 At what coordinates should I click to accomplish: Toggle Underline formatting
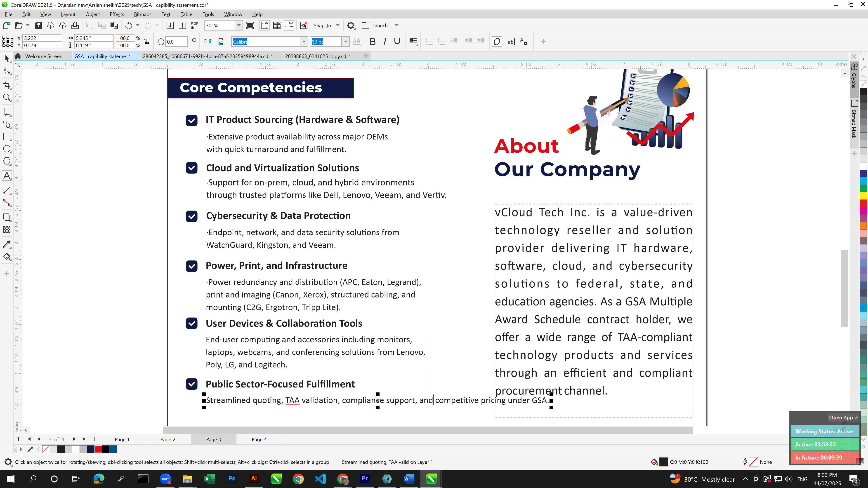point(397,42)
